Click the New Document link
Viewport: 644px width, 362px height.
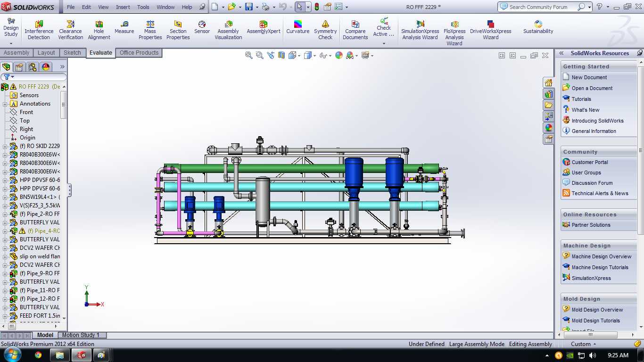(589, 77)
